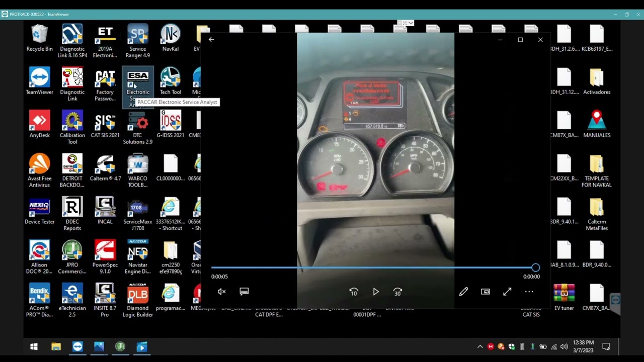Open the Recycle Bin desktop icon
This screenshot has width=644, height=362.
pyautogui.click(x=39, y=38)
